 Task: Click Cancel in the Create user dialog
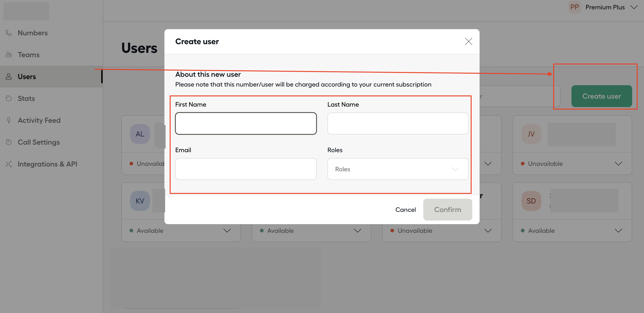click(x=405, y=210)
